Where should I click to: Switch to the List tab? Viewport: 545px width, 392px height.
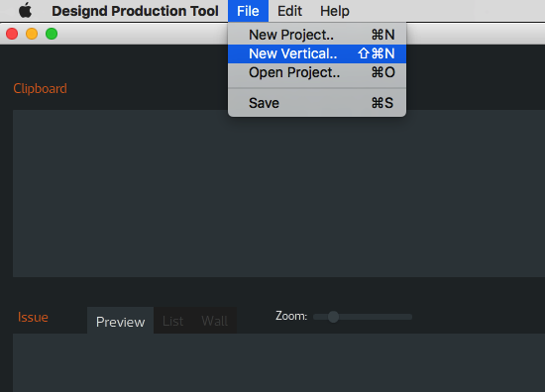click(x=172, y=321)
